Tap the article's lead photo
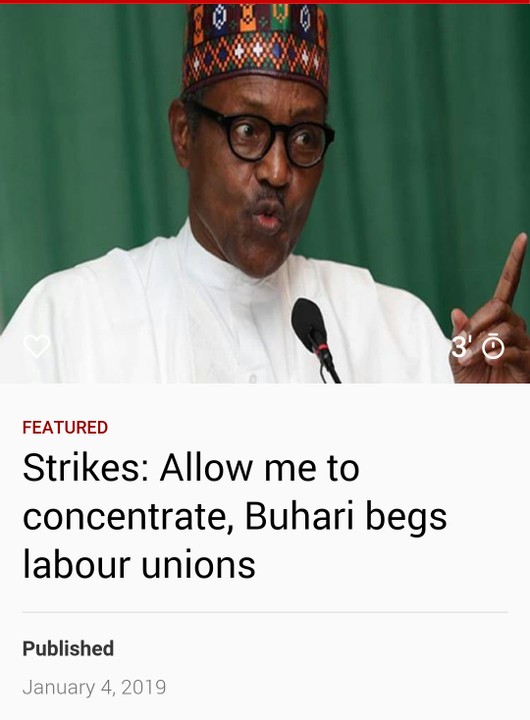 click(265, 193)
